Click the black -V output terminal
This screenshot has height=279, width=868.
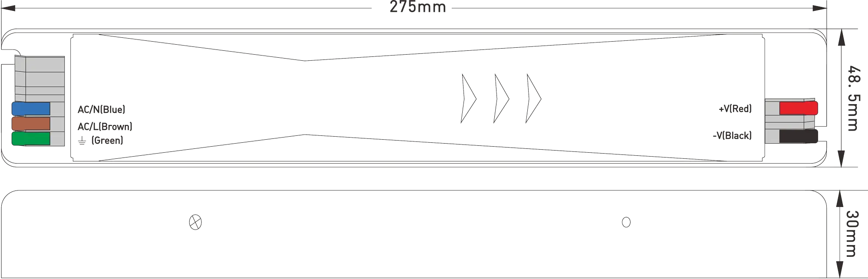[799, 136]
